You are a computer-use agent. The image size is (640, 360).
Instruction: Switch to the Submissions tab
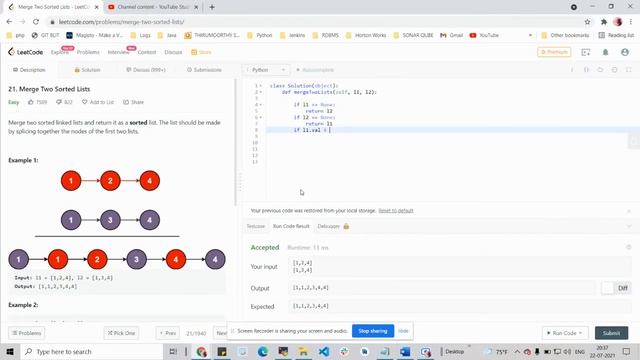pyautogui.click(x=204, y=70)
